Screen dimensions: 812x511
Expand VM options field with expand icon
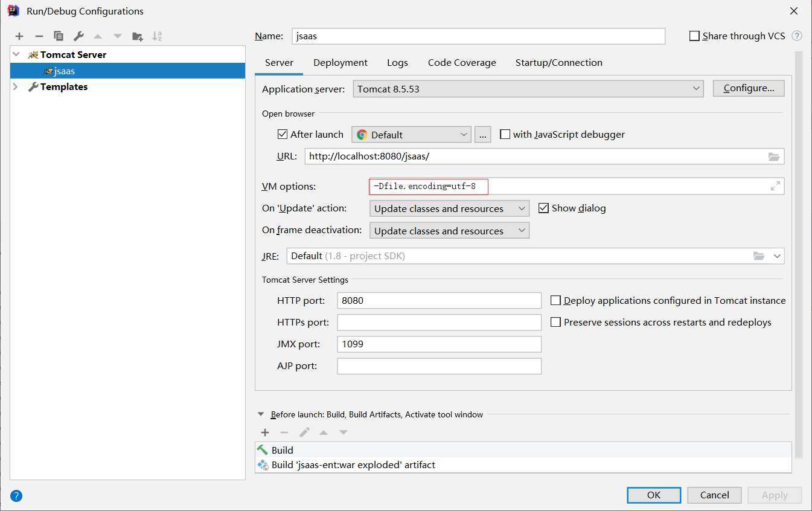click(x=775, y=186)
